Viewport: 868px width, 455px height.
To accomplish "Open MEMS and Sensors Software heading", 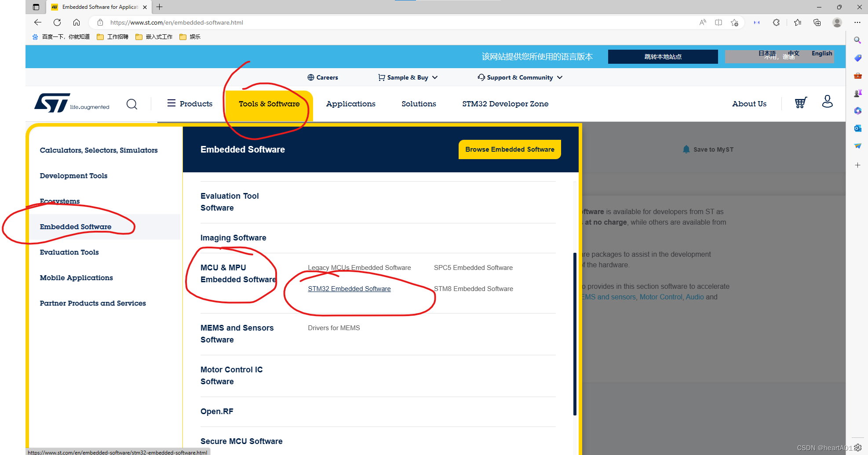I will coord(237,334).
